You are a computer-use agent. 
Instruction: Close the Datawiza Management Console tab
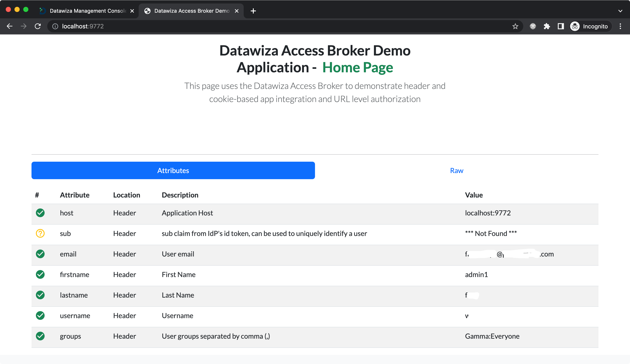tap(132, 11)
